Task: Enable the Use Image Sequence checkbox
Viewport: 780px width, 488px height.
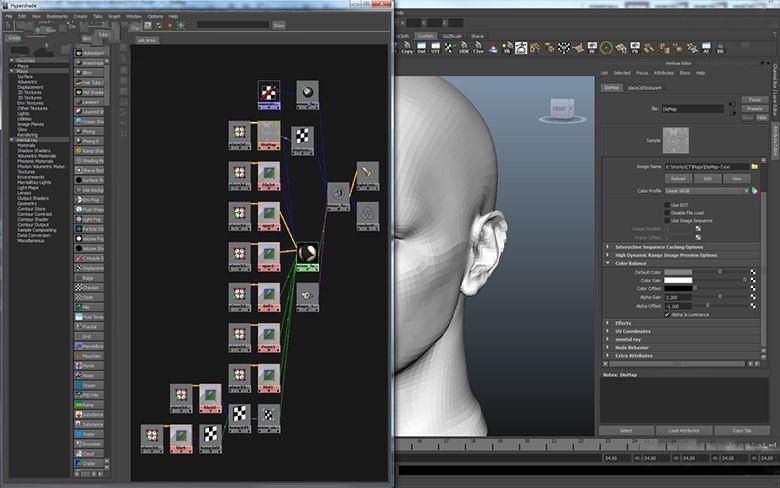Action: click(667, 221)
